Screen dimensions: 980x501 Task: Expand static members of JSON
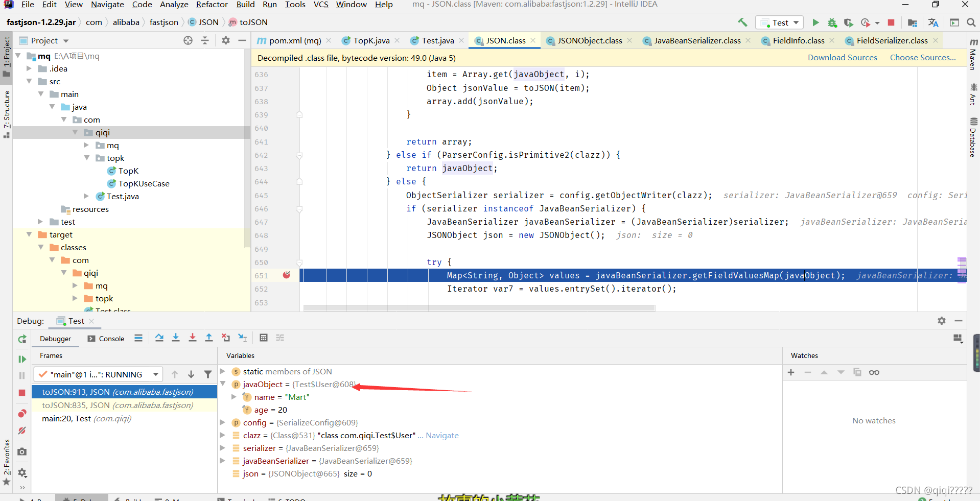click(x=223, y=371)
